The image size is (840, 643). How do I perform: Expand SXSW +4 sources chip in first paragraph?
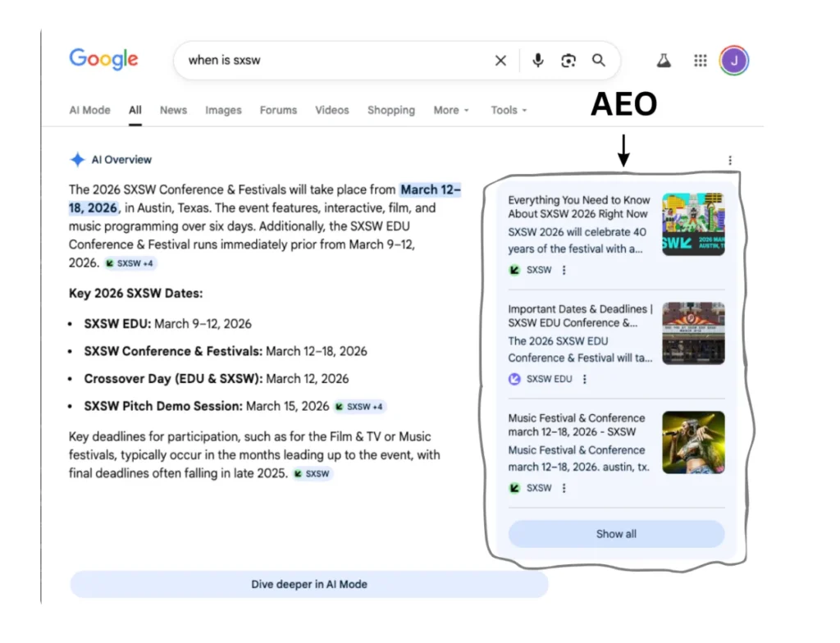[130, 263]
